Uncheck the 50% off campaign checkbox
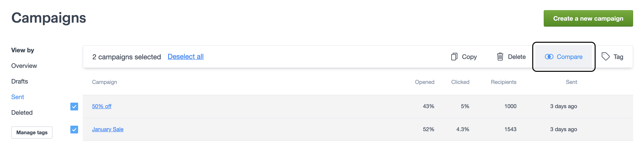 point(74,106)
